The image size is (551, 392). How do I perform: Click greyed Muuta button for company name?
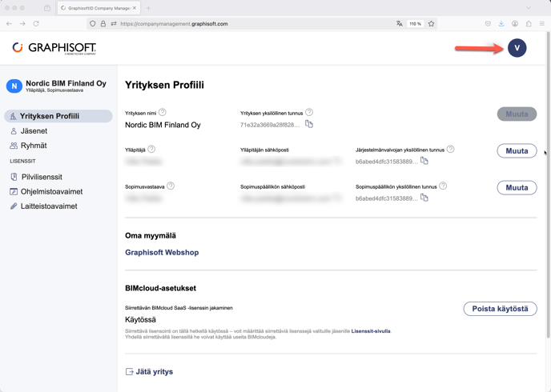click(517, 114)
